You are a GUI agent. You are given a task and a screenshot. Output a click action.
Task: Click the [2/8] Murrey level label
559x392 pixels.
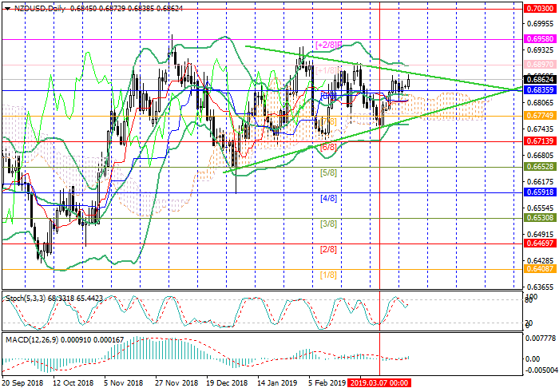(328, 249)
